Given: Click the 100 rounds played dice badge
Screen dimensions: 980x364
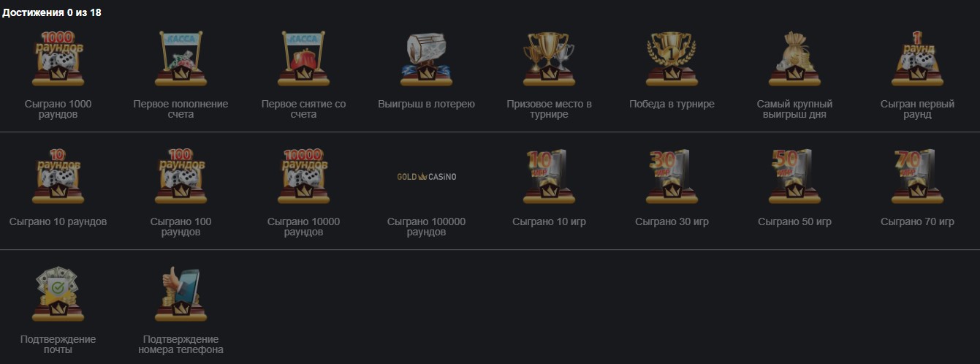Looking at the screenshot, I should point(181,176).
